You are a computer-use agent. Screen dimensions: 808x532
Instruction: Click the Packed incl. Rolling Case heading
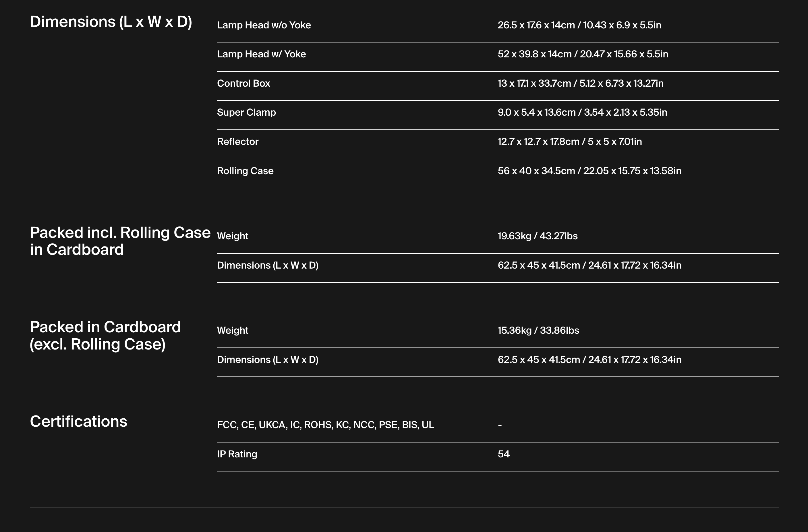120,241
